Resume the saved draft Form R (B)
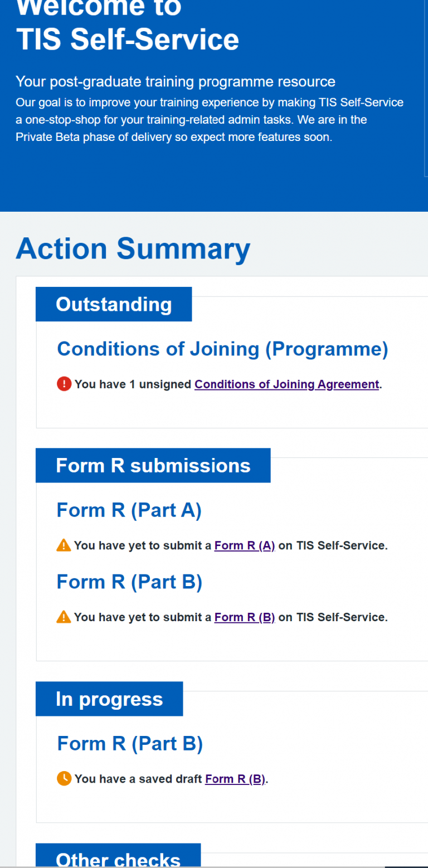This screenshot has height=868, width=428. (235, 778)
